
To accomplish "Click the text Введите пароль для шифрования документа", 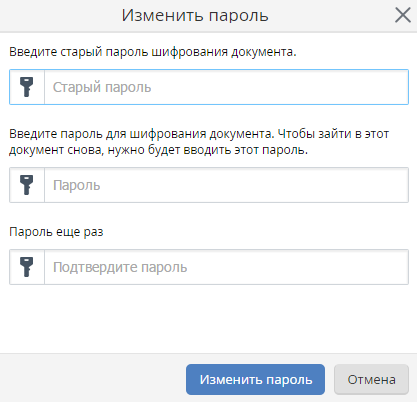I will (x=142, y=134).
